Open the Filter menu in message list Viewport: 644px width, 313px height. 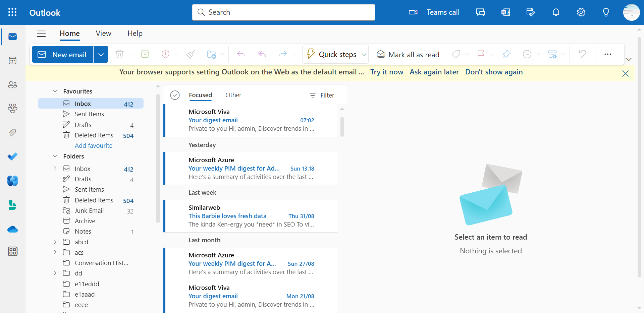(322, 96)
